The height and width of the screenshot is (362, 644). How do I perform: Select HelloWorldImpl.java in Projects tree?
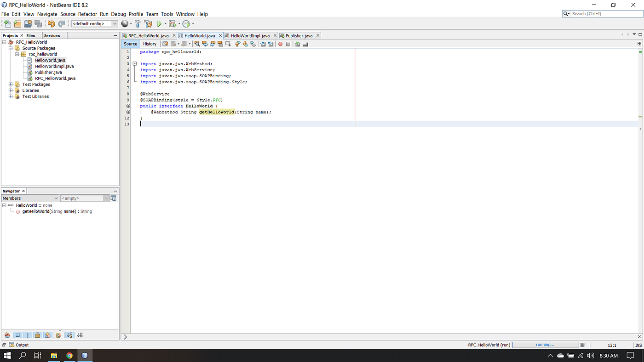click(x=54, y=66)
